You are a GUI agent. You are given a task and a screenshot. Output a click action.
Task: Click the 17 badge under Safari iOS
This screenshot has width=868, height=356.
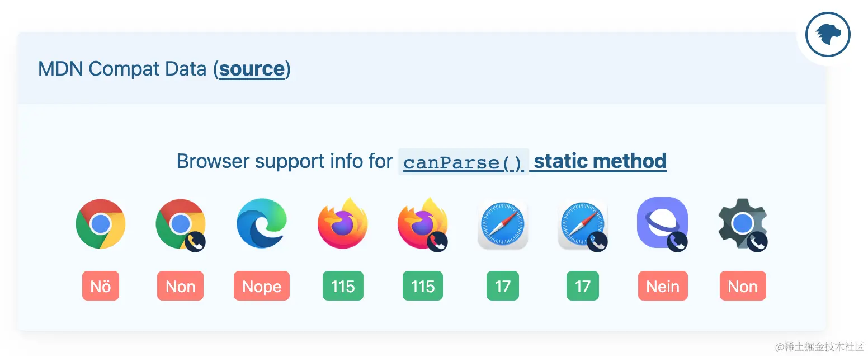583,286
